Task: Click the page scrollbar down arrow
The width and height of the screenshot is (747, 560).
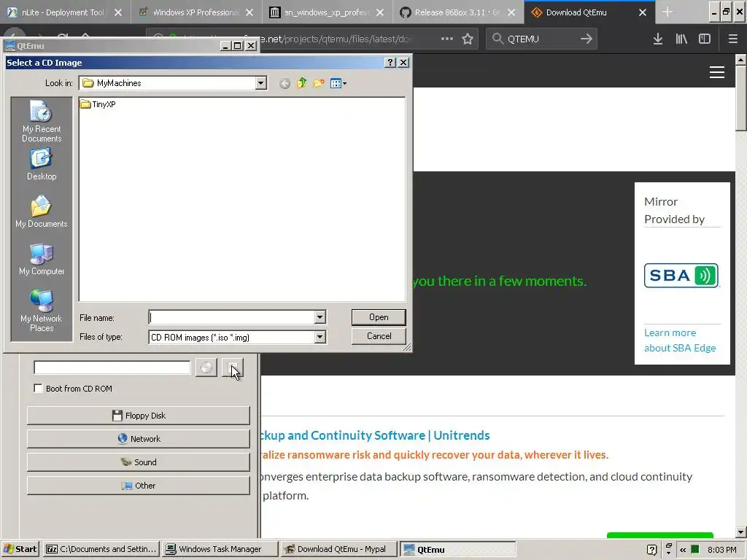Action: (x=740, y=532)
